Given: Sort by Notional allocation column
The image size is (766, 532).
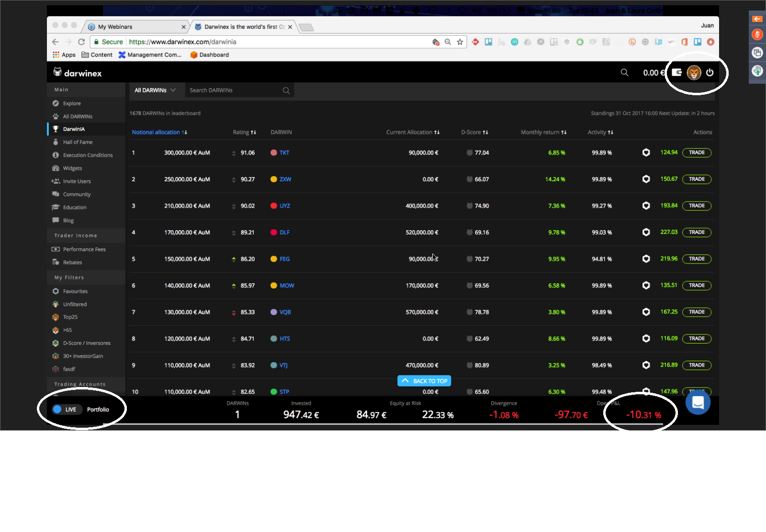Looking at the screenshot, I should (x=159, y=133).
